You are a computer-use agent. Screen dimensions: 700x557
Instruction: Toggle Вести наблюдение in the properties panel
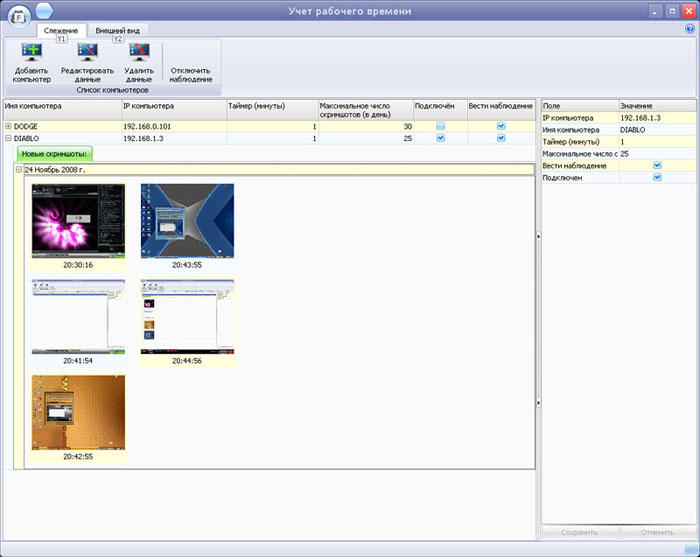657,166
